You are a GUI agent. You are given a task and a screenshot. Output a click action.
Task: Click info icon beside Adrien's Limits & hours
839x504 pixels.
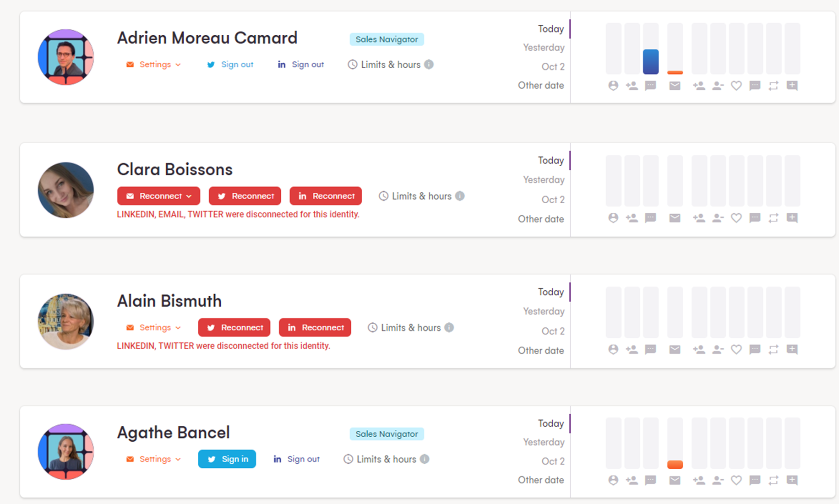pos(429,65)
